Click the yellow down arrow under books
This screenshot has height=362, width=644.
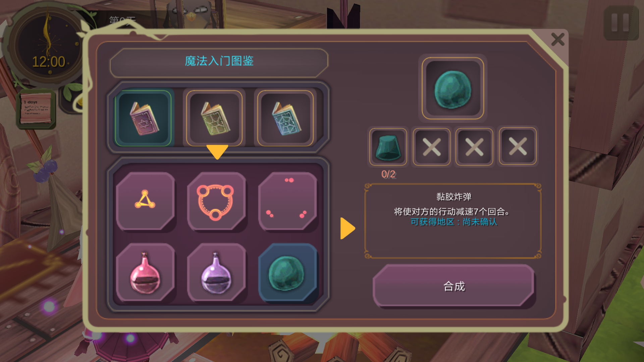(x=217, y=152)
